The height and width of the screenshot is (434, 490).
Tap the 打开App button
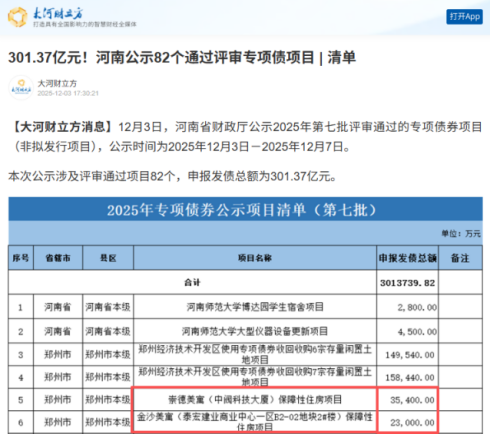(x=464, y=17)
